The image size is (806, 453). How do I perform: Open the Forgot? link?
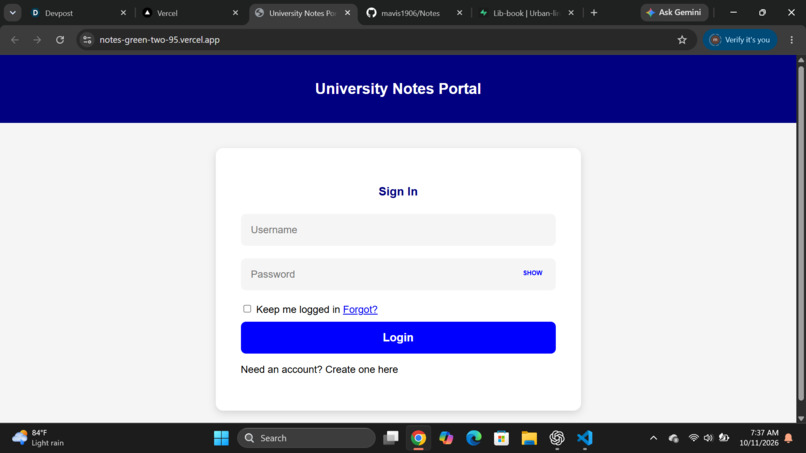pyautogui.click(x=360, y=310)
